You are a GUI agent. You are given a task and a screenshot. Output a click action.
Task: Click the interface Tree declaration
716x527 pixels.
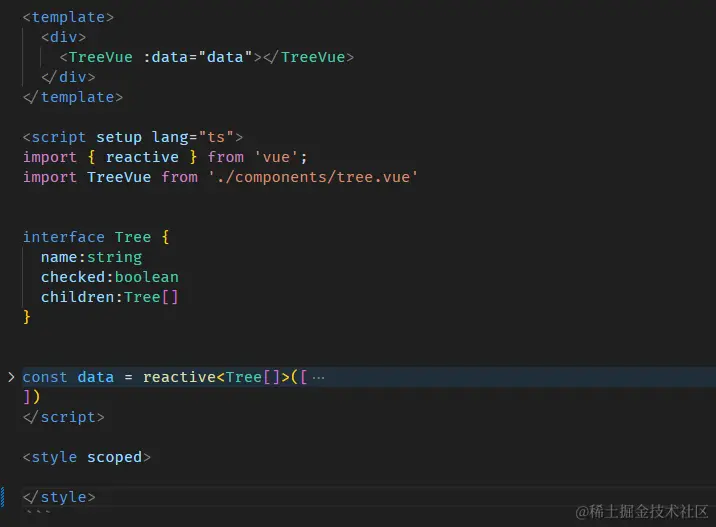(96, 237)
